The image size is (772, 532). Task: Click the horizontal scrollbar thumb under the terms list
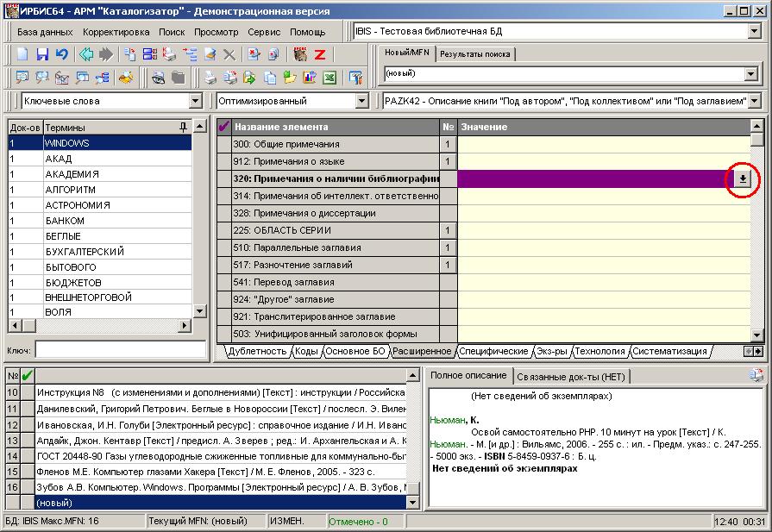tap(29, 325)
